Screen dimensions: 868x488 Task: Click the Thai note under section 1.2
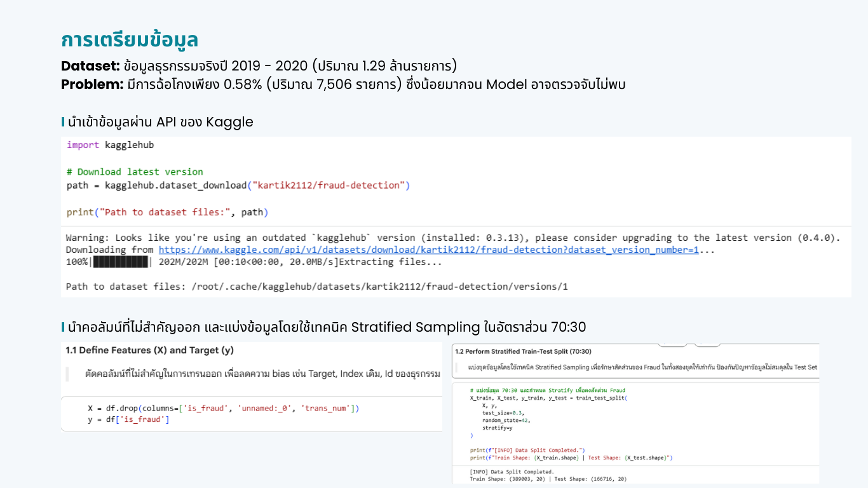642,367
